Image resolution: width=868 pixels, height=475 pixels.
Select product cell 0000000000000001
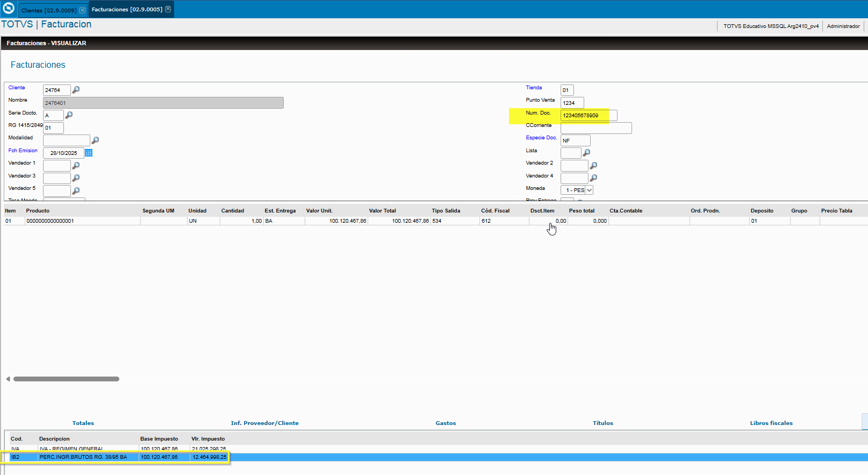pos(83,221)
